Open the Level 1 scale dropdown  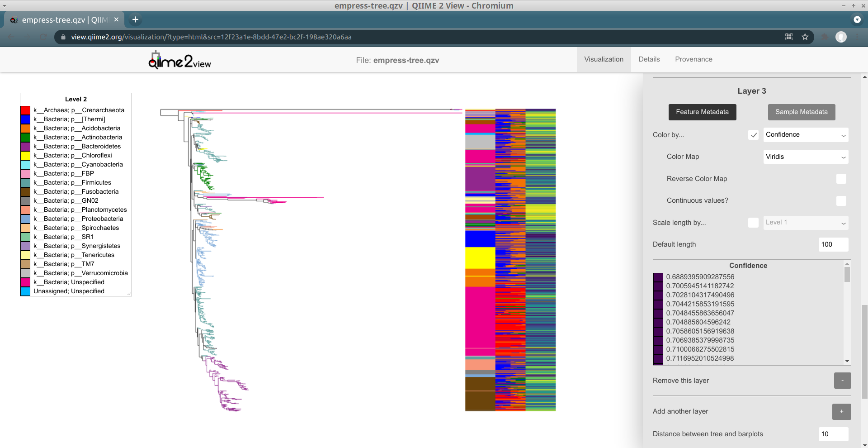pyautogui.click(x=806, y=222)
